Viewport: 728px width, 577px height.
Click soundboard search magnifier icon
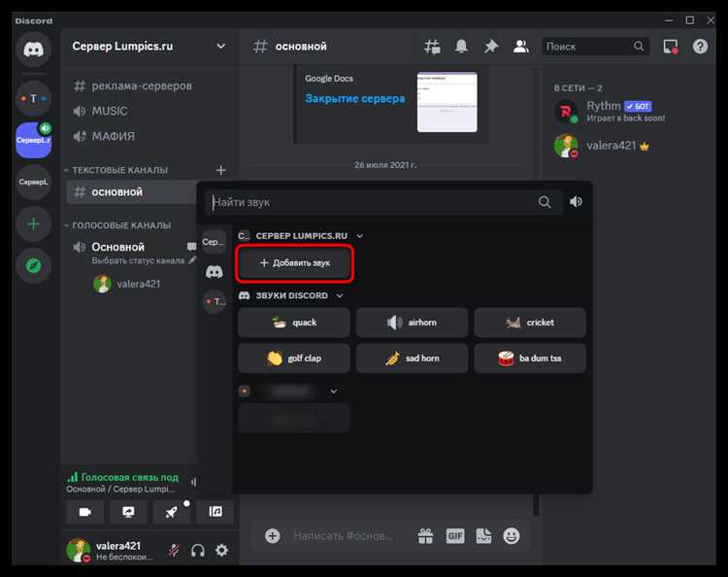coord(545,202)
